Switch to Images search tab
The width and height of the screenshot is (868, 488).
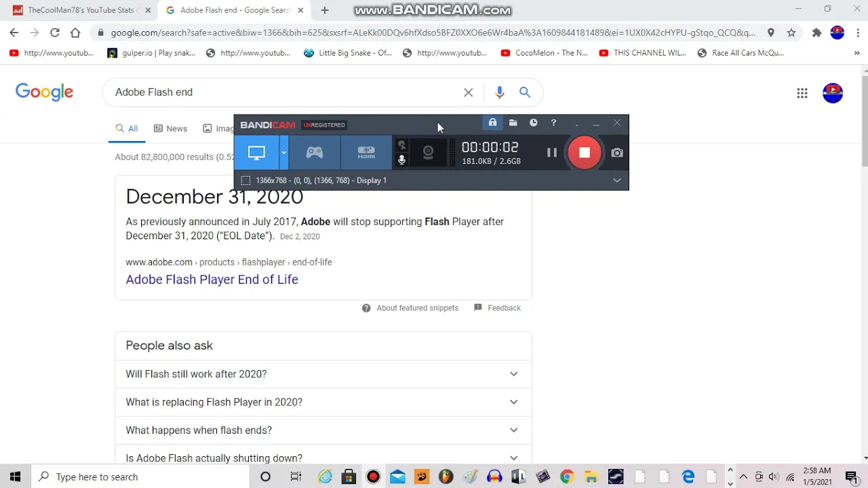tap(218, 128)
